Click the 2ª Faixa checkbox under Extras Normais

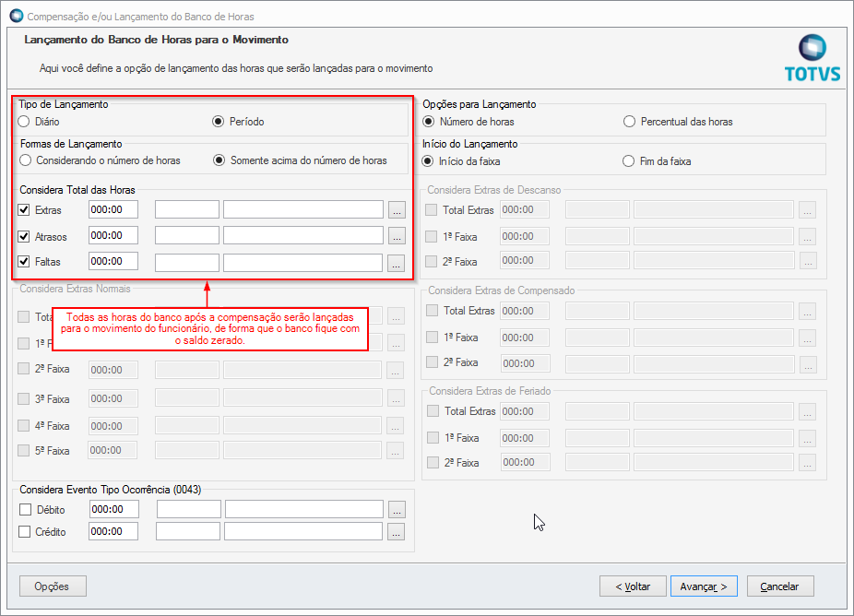23,369
